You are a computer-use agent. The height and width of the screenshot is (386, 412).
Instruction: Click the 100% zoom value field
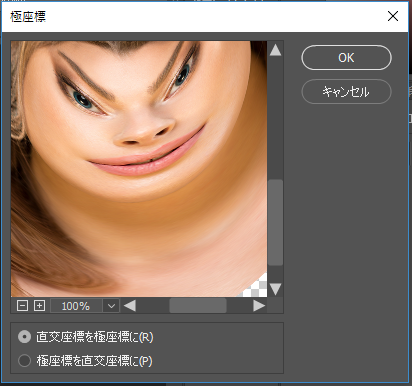tap(76, 306)
